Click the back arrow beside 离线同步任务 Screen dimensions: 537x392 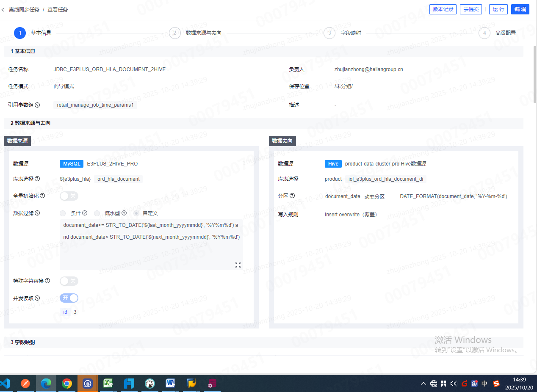(x=3, y=9)
